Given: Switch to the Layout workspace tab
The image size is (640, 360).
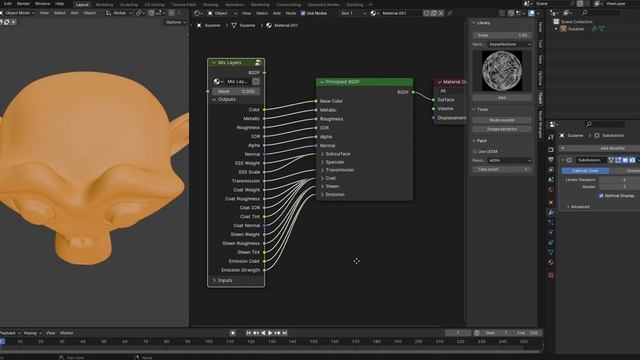Looking at the screenshot, I should click(x=82, y=4).
